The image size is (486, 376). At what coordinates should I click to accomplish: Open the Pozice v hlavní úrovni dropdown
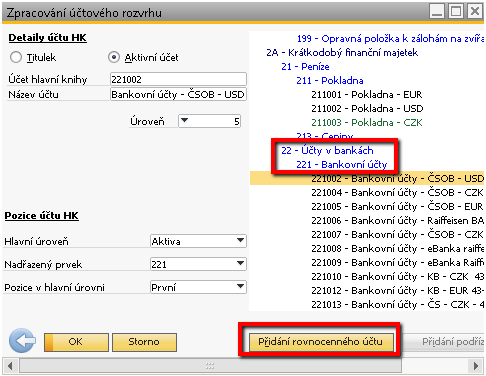click(x=198, y=287)
